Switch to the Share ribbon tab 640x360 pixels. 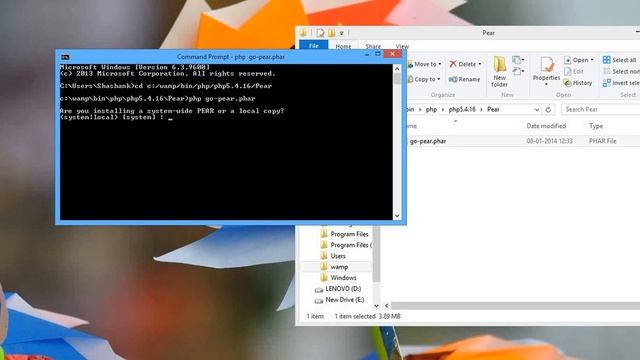click(373, 46)
